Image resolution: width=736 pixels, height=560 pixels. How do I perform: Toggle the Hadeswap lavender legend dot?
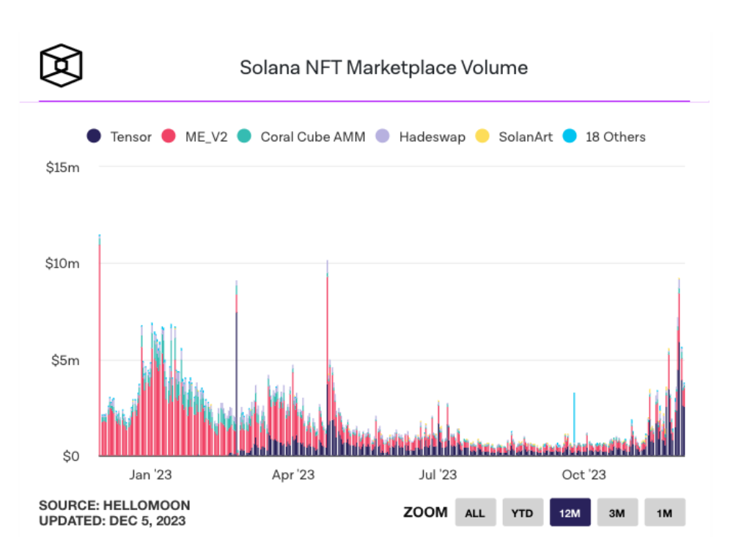pos(383,136)
